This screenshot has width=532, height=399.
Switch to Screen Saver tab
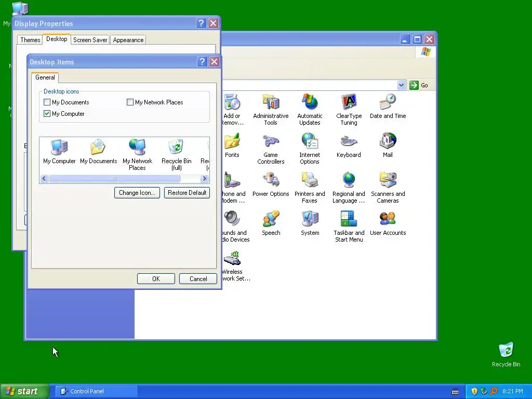[x=90, y=39]
